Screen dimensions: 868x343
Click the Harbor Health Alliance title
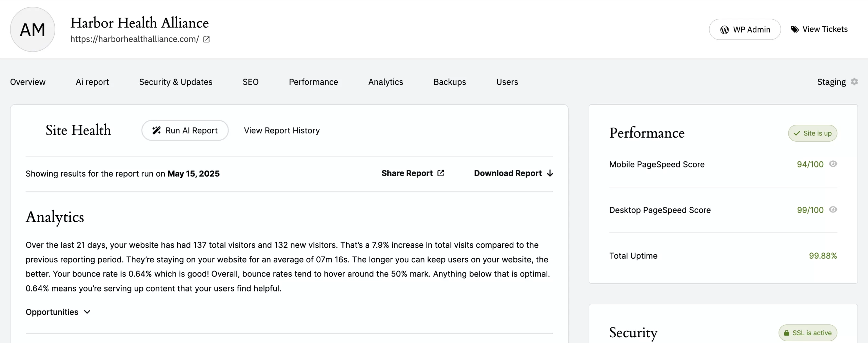139,23
